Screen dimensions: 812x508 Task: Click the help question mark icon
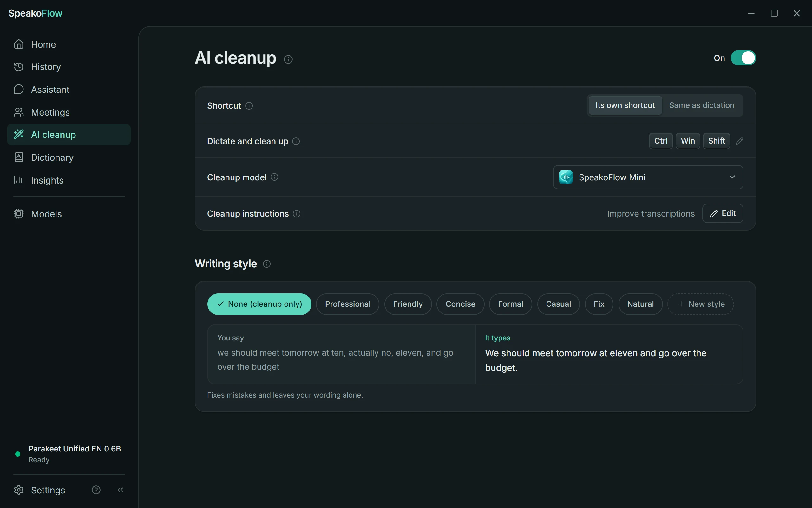coord(96,490)
